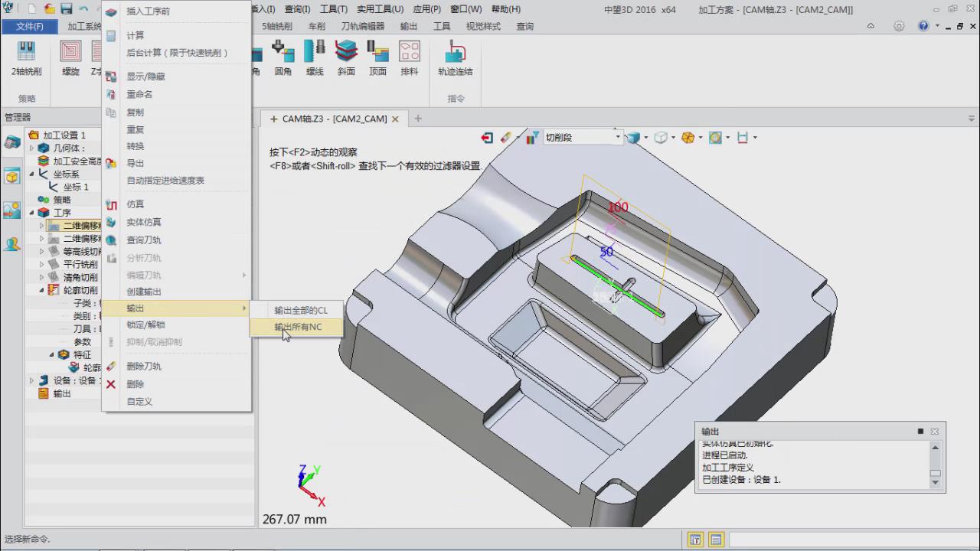This screenshot has width=980, height=551.
Task: Click the 轨迹连结 toolpath link icon
Action: (455, 58)
